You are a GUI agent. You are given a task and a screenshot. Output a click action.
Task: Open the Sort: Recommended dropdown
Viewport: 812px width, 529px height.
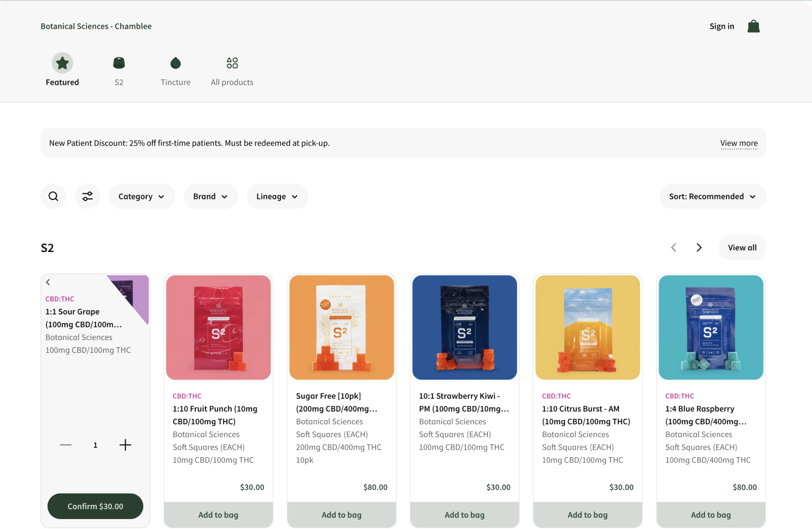click(x=712, y=196)
